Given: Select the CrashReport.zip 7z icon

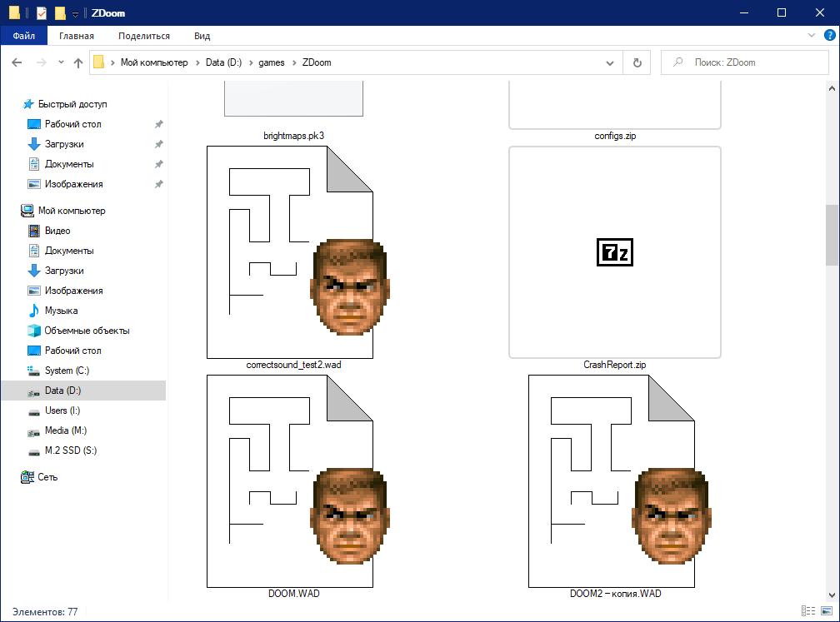Looking at the screenshot, I should [614, 252].
